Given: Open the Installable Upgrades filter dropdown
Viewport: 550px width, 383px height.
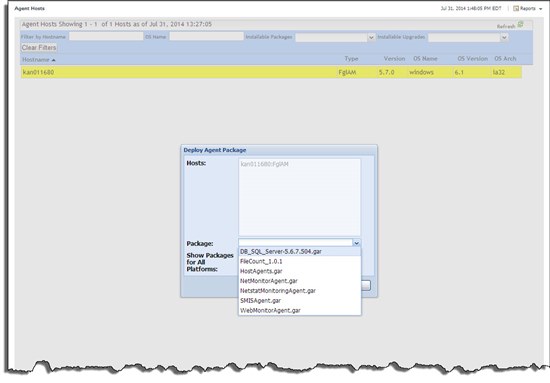Looking at the screenshot, I should click(504, 37).
